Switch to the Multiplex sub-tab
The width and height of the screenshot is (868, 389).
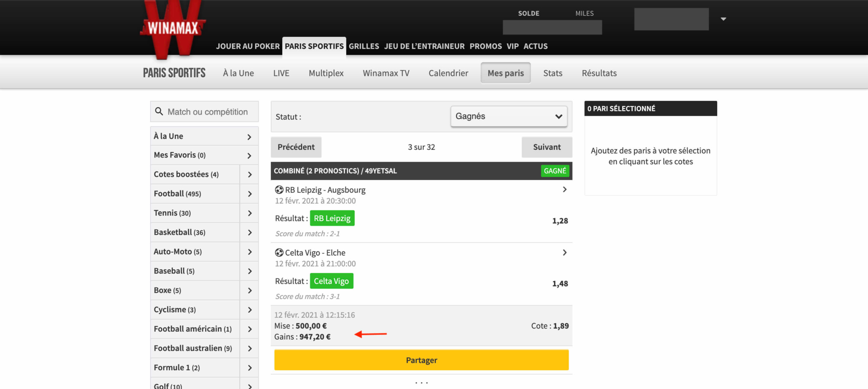326,73
